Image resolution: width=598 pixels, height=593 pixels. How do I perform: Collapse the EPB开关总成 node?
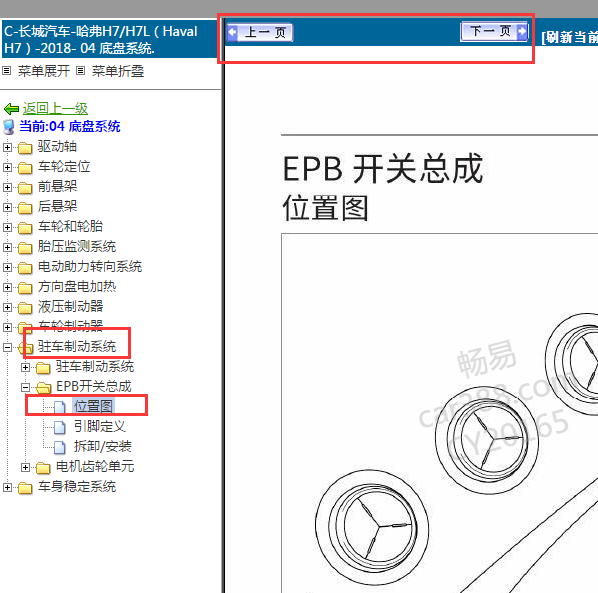pyautogui.click(x=26, y=387)
